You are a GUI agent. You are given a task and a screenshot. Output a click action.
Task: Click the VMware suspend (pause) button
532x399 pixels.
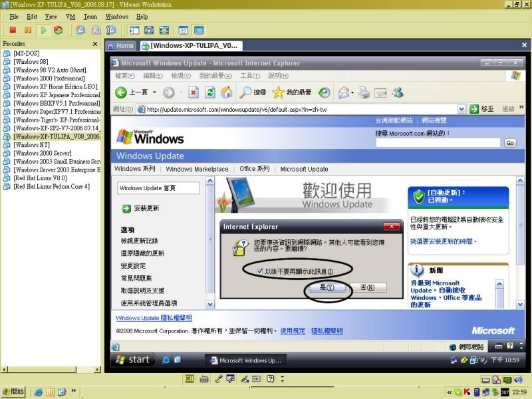tap(28, 30)
